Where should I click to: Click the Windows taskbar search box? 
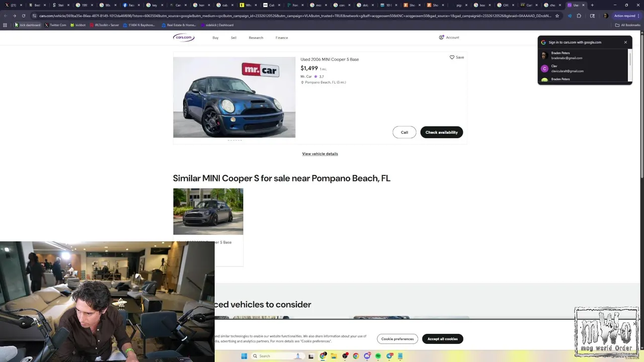(277, 356)
